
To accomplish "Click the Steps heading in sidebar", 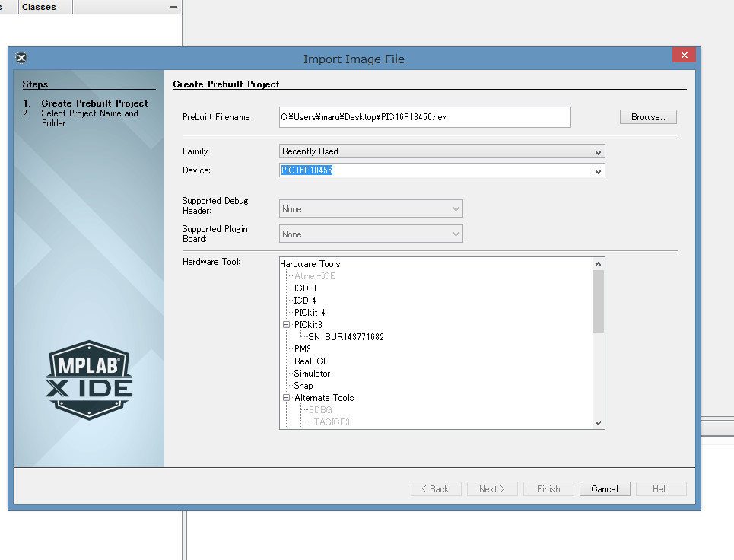I will (x=35, y=84).
